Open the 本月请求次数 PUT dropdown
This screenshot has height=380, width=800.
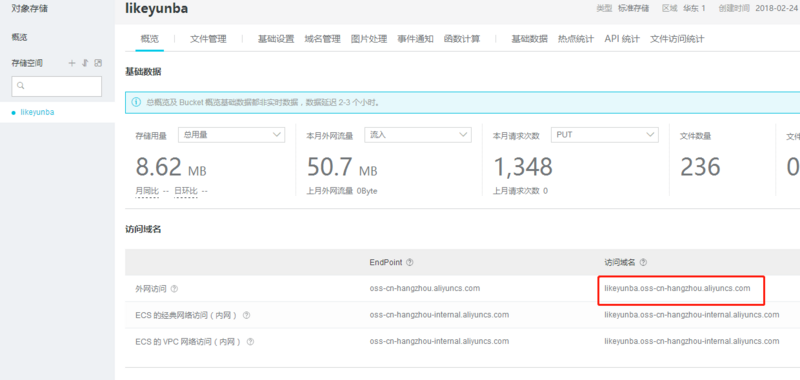[605, 135]
